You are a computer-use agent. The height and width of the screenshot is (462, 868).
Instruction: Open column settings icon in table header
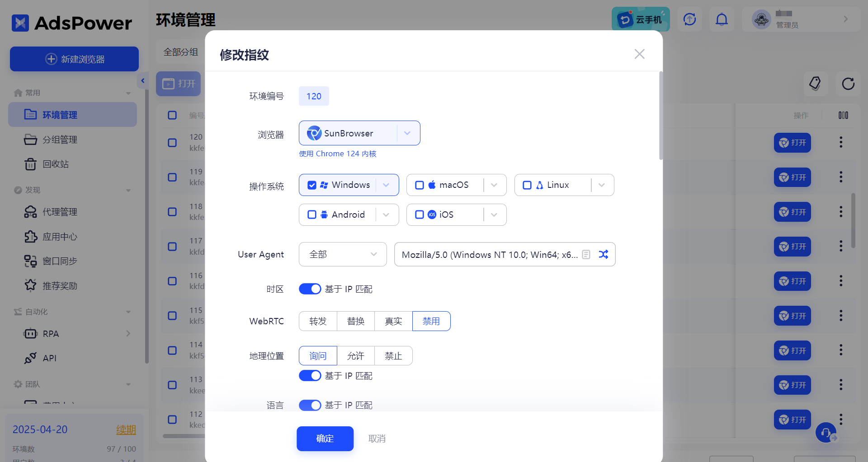(843, 115)
